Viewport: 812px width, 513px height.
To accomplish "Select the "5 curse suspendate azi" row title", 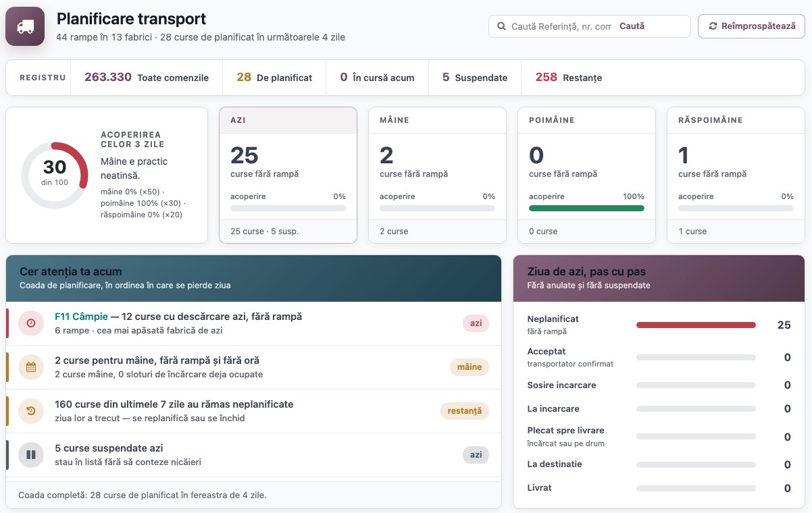I will [x=109, y=448].
